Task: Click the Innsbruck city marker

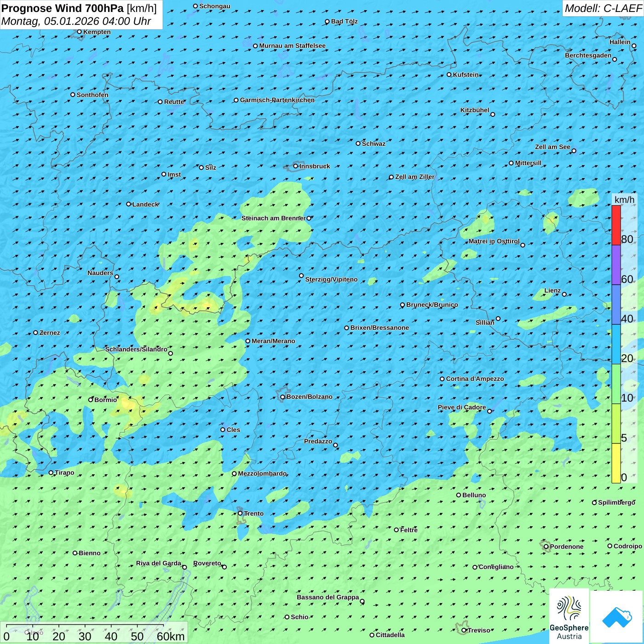Action: pos(296,166)
